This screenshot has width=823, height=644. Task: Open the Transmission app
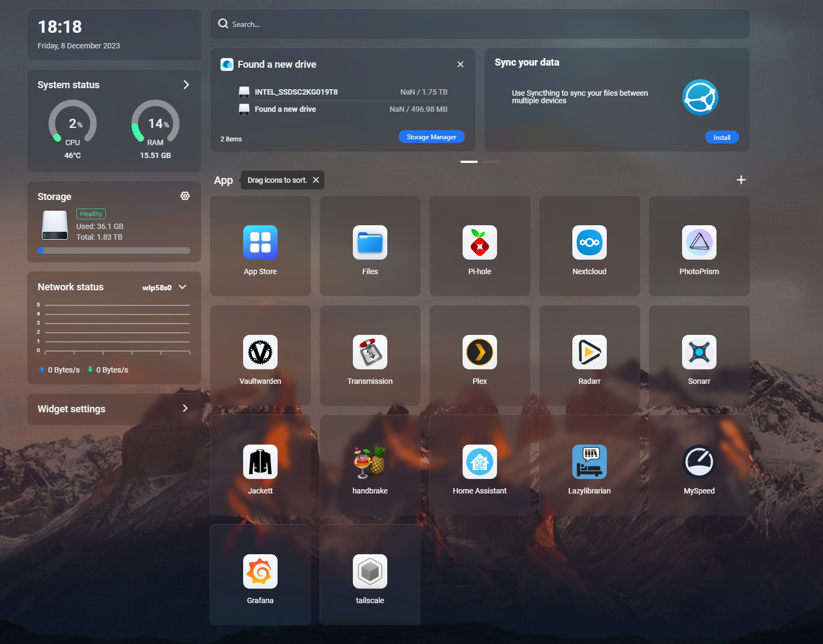point(370,352)
